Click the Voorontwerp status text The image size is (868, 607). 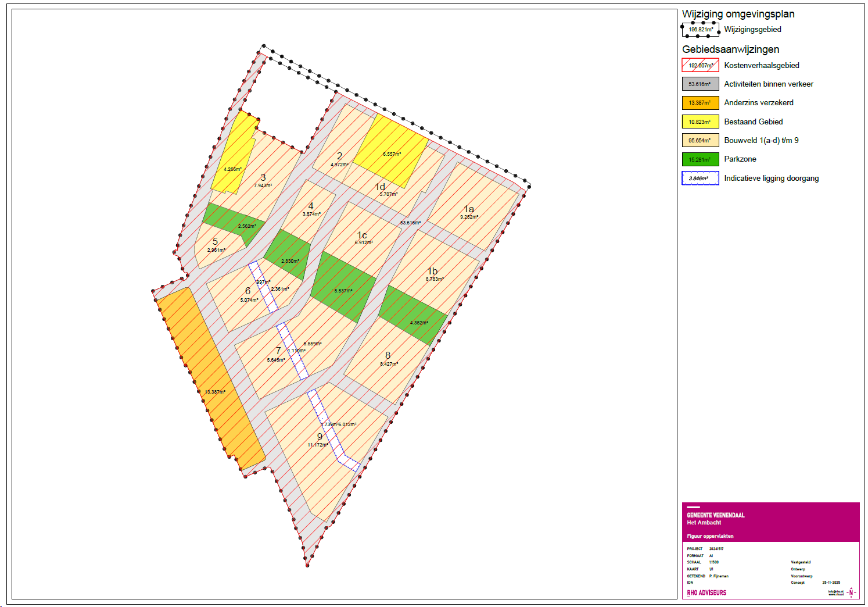802,576
